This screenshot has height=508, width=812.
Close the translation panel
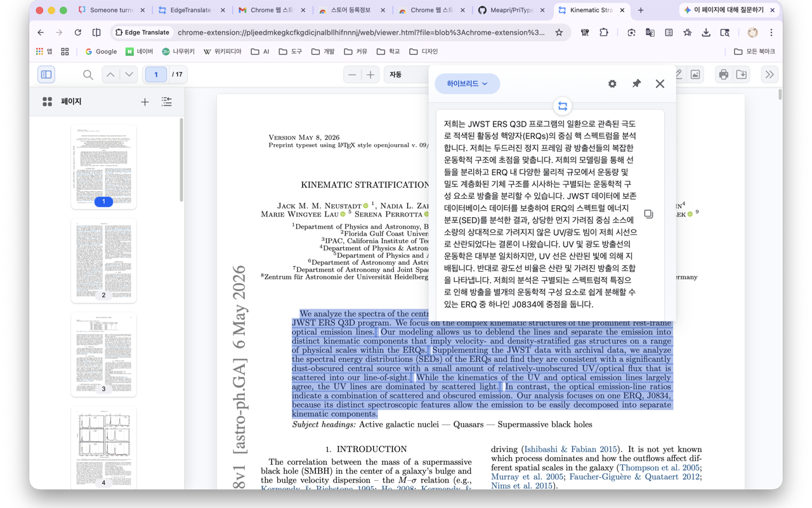(x=660, y=84)
